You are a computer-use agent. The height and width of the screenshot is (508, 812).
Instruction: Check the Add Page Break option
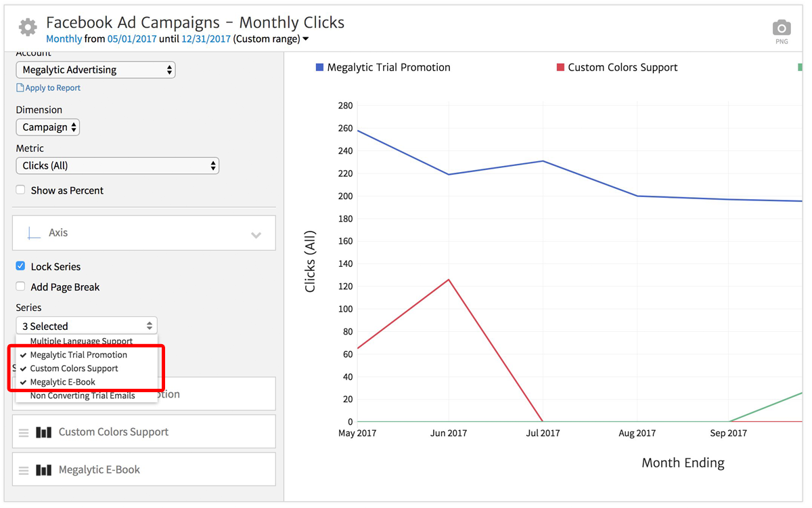pos(21,287)
